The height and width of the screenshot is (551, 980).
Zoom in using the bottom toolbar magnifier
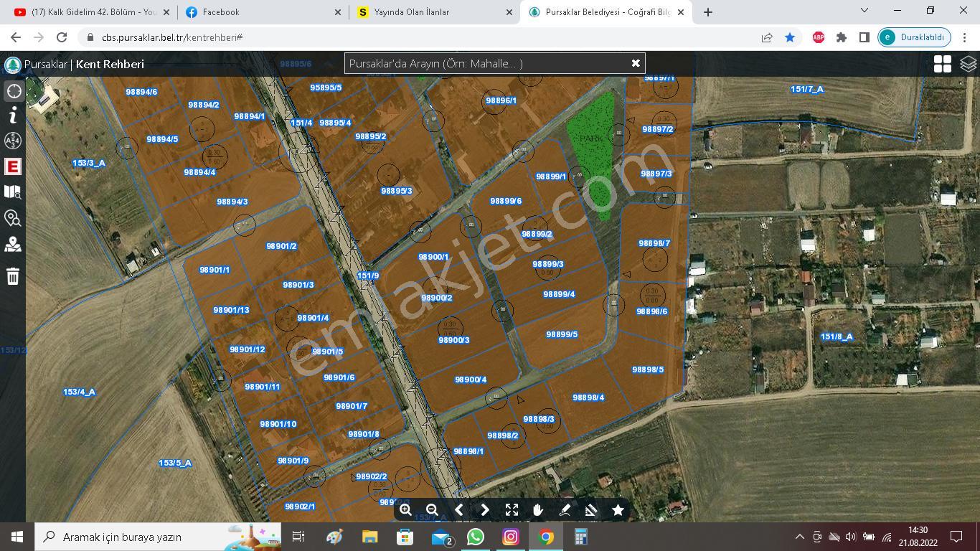[x=405, y=509]
